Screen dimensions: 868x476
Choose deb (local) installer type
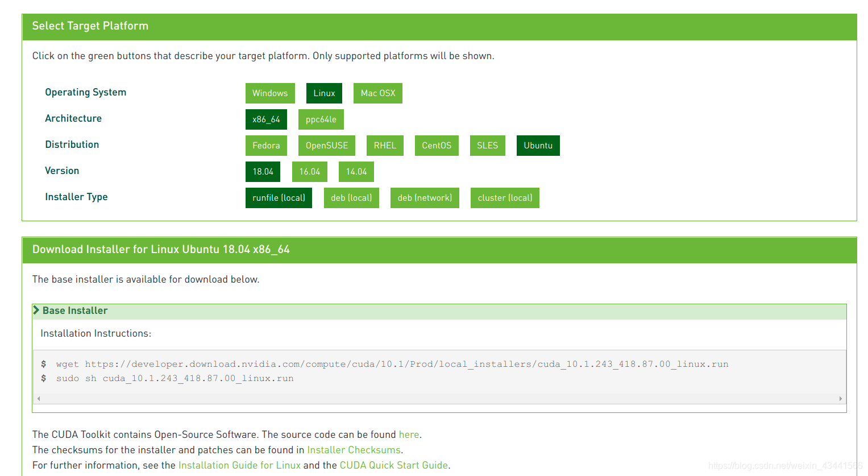[351, 198]
